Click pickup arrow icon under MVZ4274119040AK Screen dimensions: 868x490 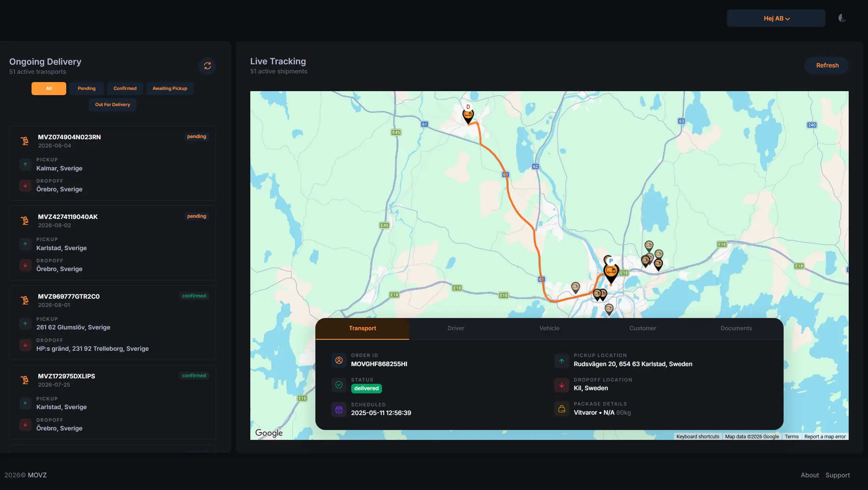point(25,244)
